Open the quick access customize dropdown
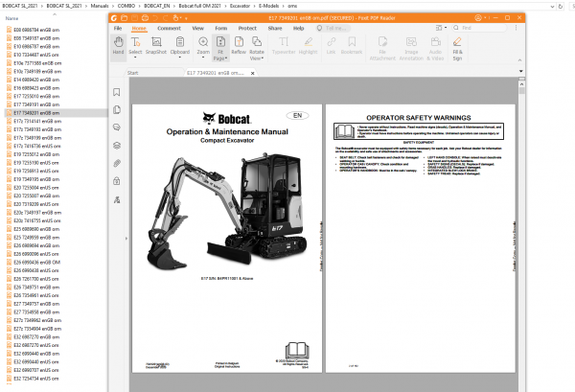The image size is (575, 392). [186, 18]
